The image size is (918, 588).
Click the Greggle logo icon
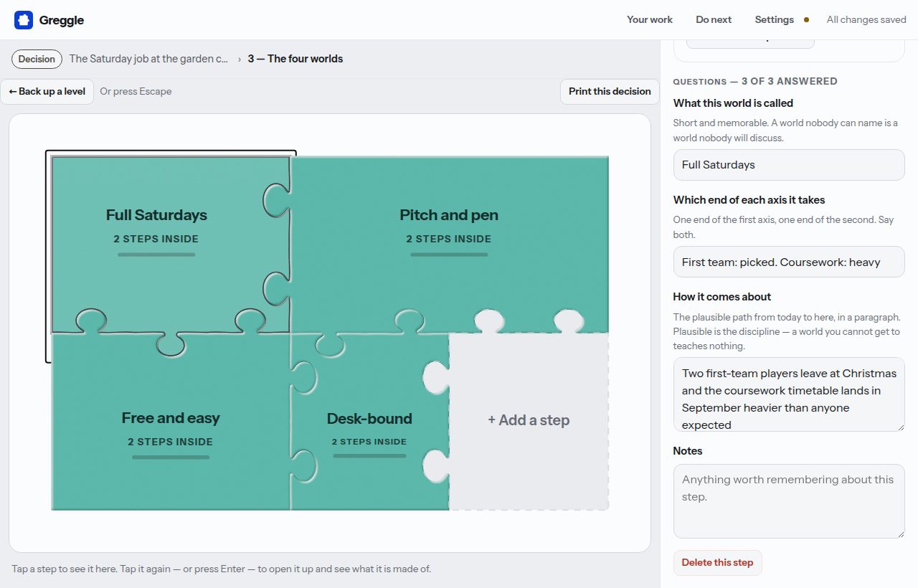pos(24,20)
